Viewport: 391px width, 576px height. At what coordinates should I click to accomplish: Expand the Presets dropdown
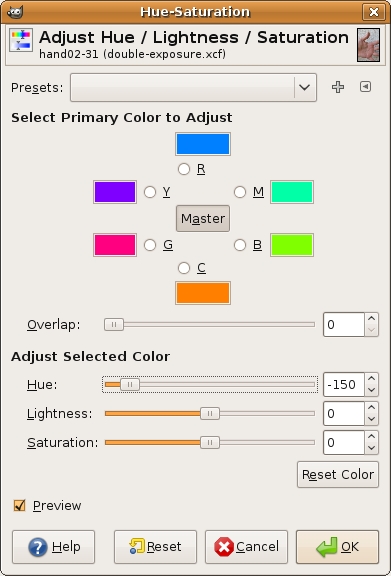[193, 87]
